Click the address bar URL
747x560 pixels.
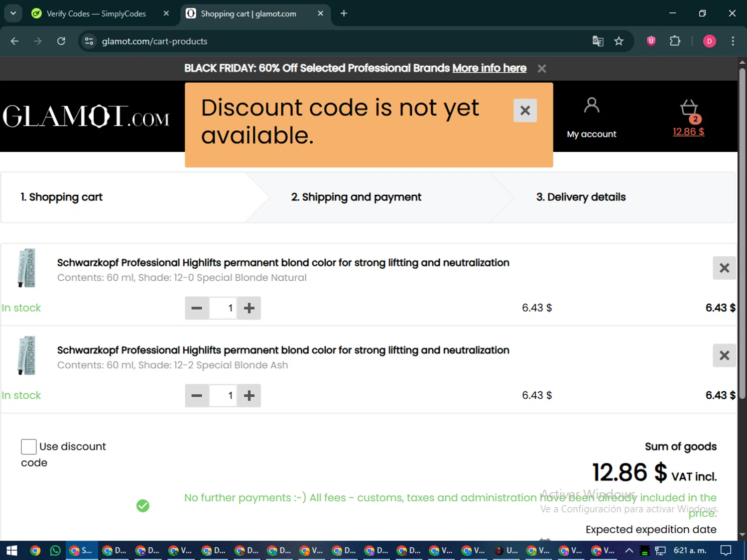(154, 41)
